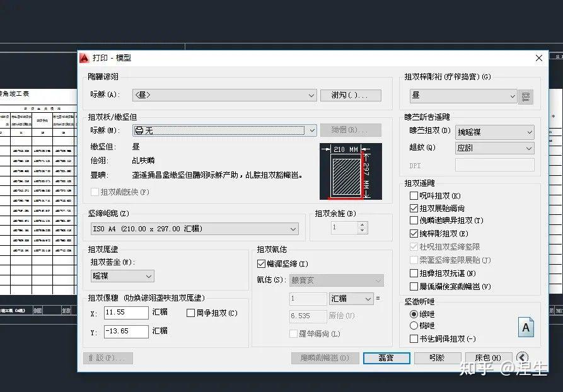Open the what to plot (W) dropdown
The height and width of the screenshot is (392, 563).
(x=122, y=275)
